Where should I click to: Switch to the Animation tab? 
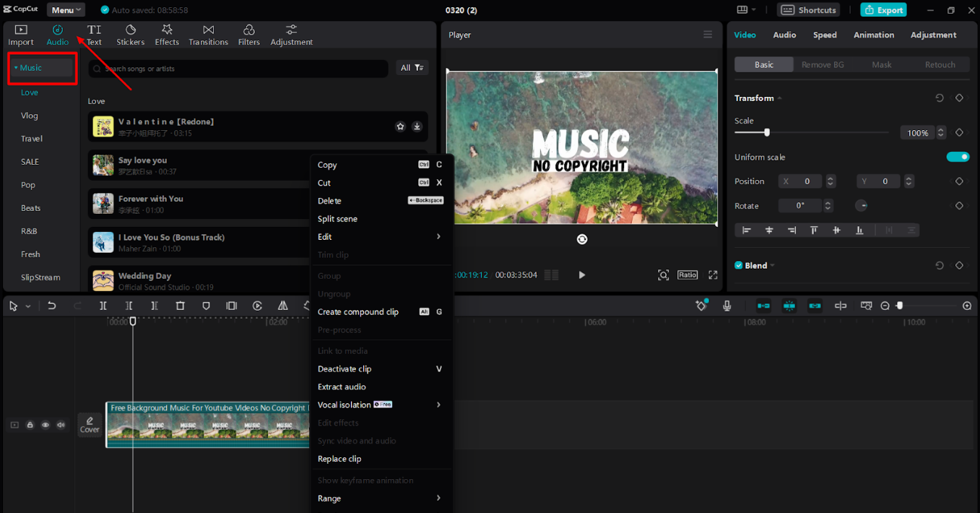coord(874,35)
